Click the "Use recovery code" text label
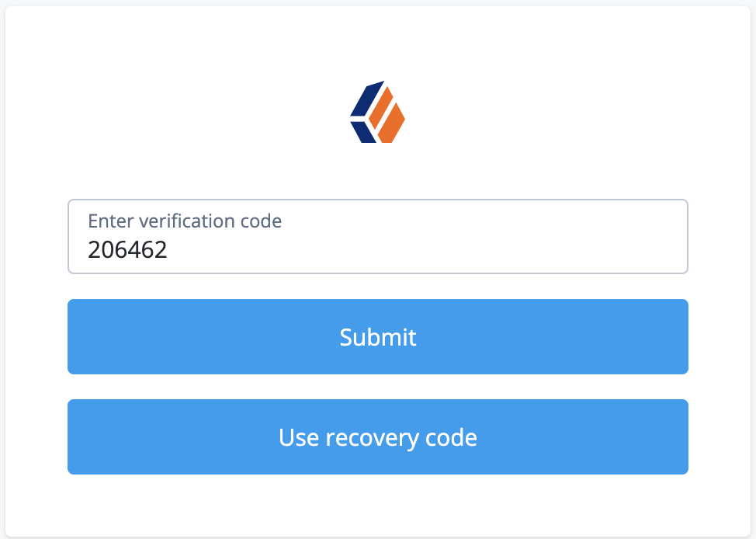Viewport: 756px width, 539px height. point(377,437)
